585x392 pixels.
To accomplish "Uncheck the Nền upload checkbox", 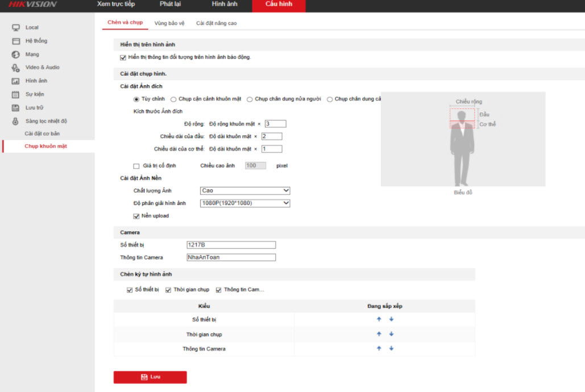I will point(136,216).
